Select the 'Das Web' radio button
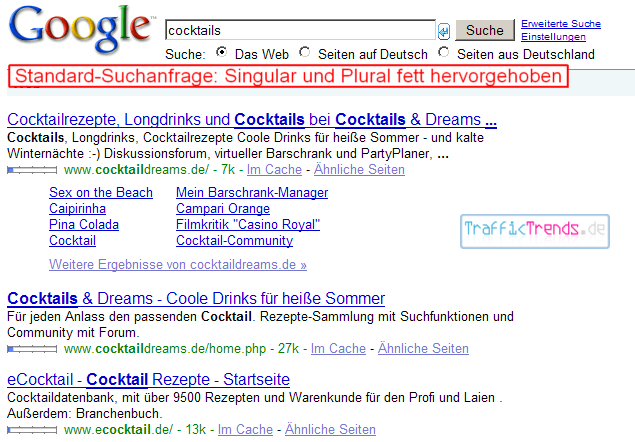This screenshot has height=442, width=635. (x=222, y=53)
